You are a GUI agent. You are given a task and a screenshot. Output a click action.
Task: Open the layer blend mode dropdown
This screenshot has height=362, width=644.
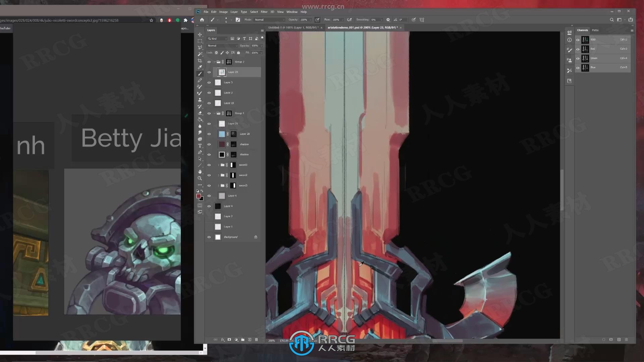click(x=222, y=46)
